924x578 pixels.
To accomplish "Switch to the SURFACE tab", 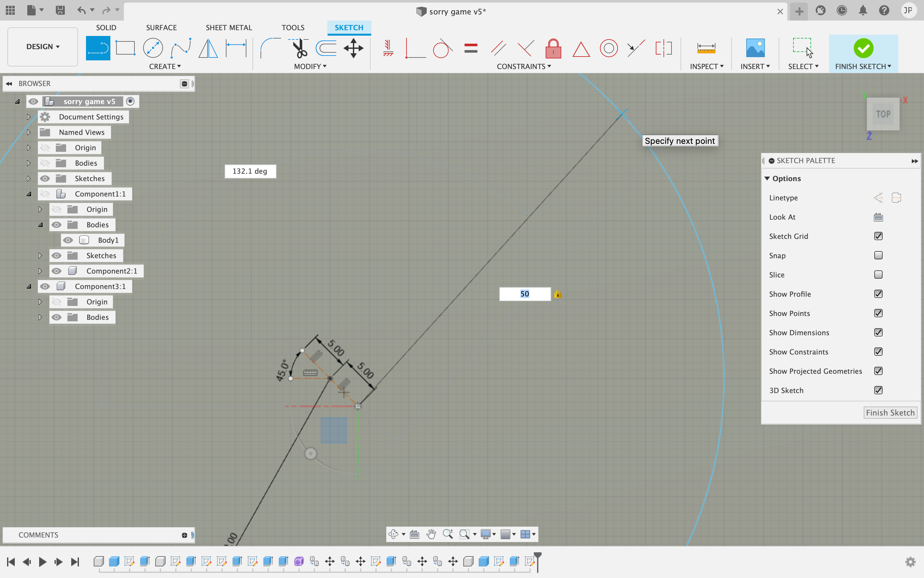I will point(161,28).
